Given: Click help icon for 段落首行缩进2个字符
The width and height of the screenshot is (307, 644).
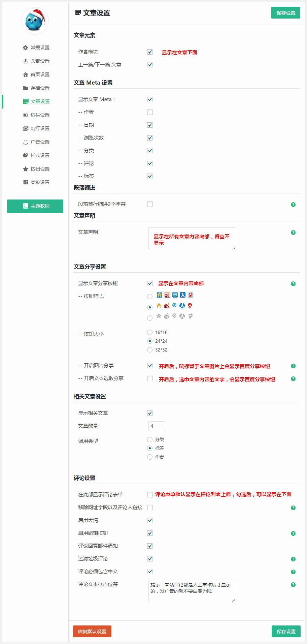Looking at the screenshot, I should point(293,205).
